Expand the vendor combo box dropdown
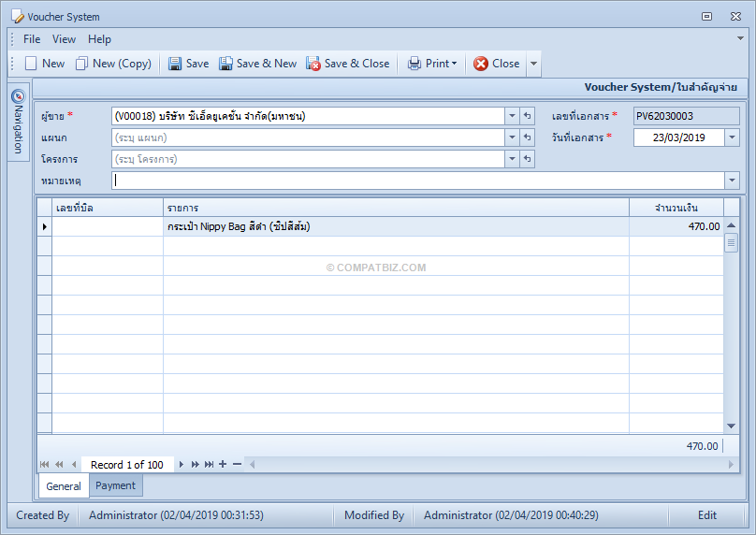Viewport: 756px width, 535px height. [x=512, y=116]
